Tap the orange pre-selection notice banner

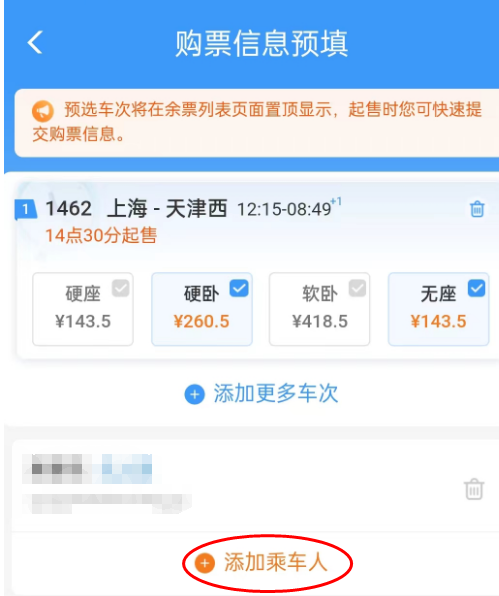coord(257,123)
